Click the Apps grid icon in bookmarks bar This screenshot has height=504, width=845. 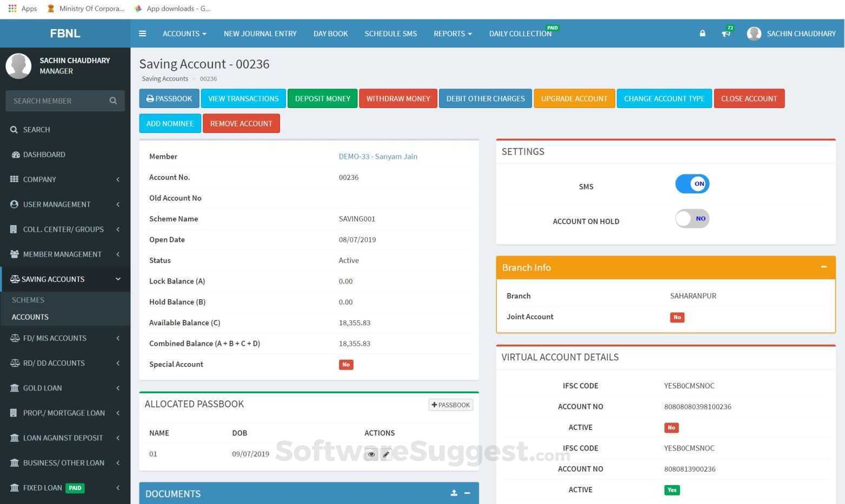(12, 9)
